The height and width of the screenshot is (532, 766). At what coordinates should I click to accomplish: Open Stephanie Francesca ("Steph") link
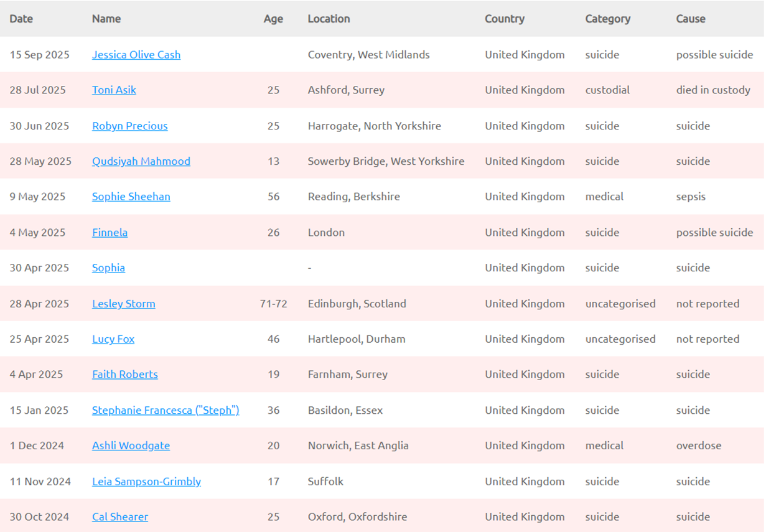(166, 411)
